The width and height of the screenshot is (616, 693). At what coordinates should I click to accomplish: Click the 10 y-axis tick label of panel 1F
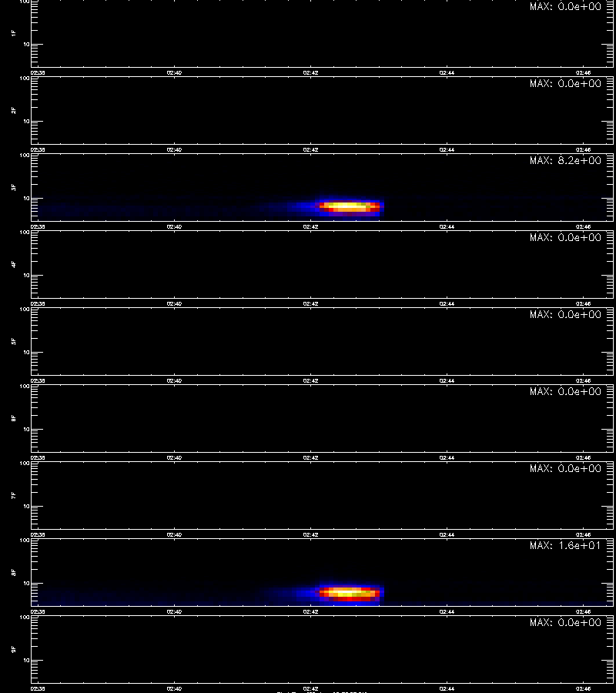tap(26, 44)
